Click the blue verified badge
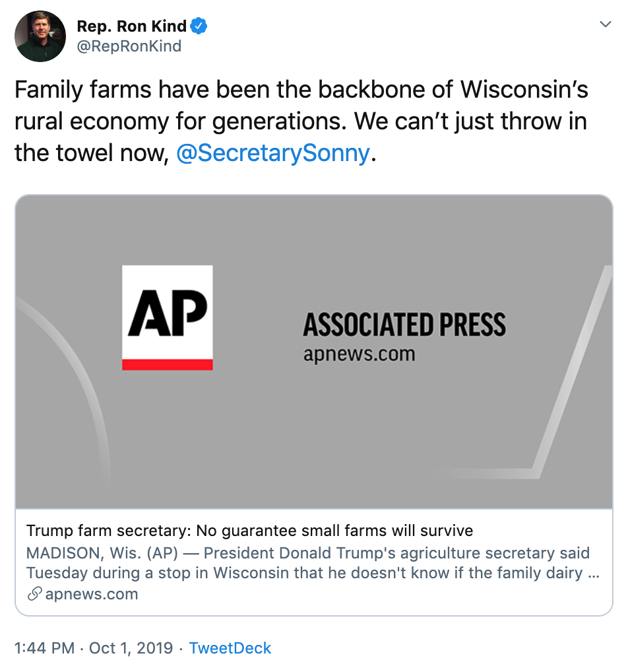The width and height of the screenshot is (628, 672). tap(199, 26)
